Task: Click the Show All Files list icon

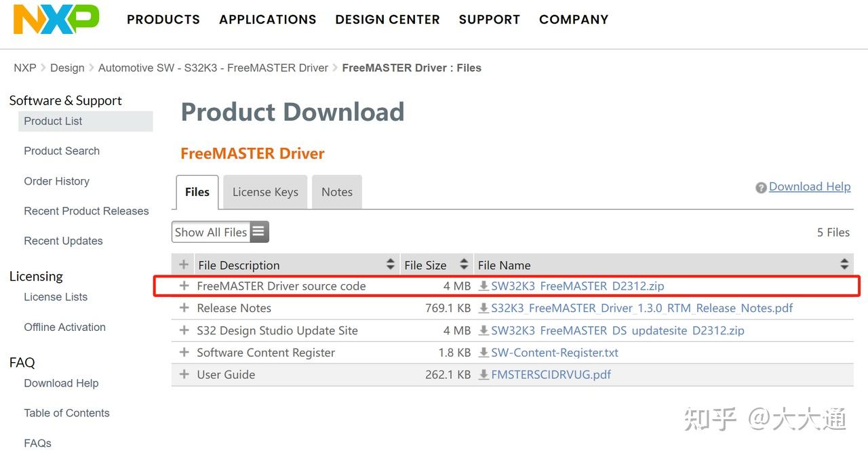Action: point(258,232)
